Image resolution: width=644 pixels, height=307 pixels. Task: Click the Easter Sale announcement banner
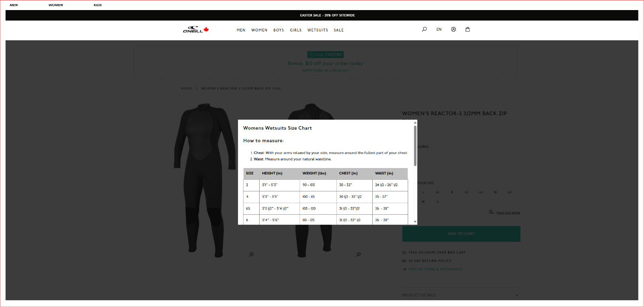[322, 15]
